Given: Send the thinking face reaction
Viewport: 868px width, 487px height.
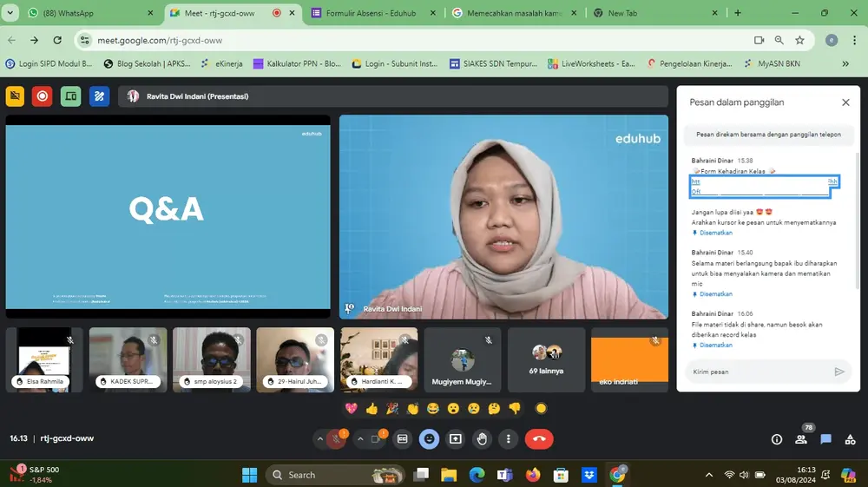Looking at the screenshot, I should pos(495,408).
